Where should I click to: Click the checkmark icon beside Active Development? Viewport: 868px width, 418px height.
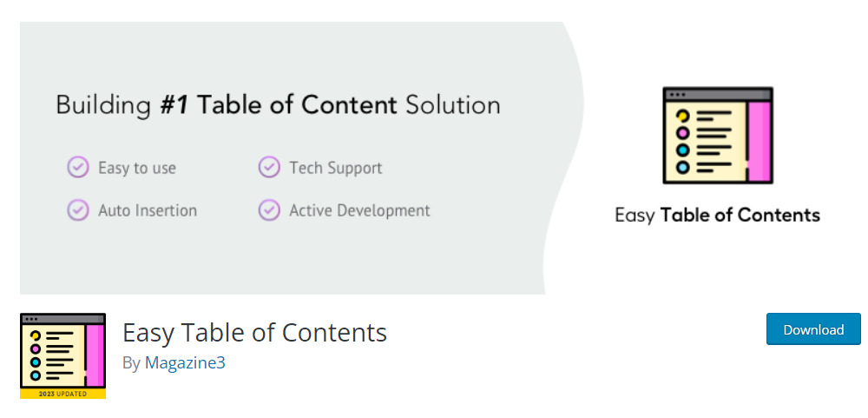coord(269,210)
